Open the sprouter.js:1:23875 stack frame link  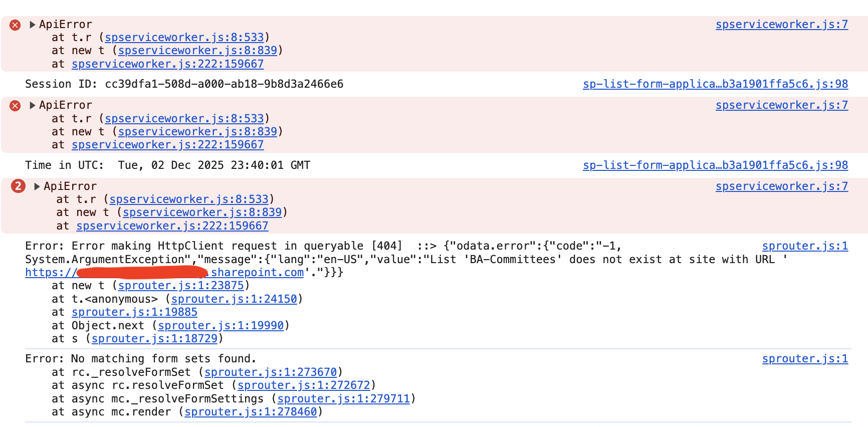tap(181, 286)
